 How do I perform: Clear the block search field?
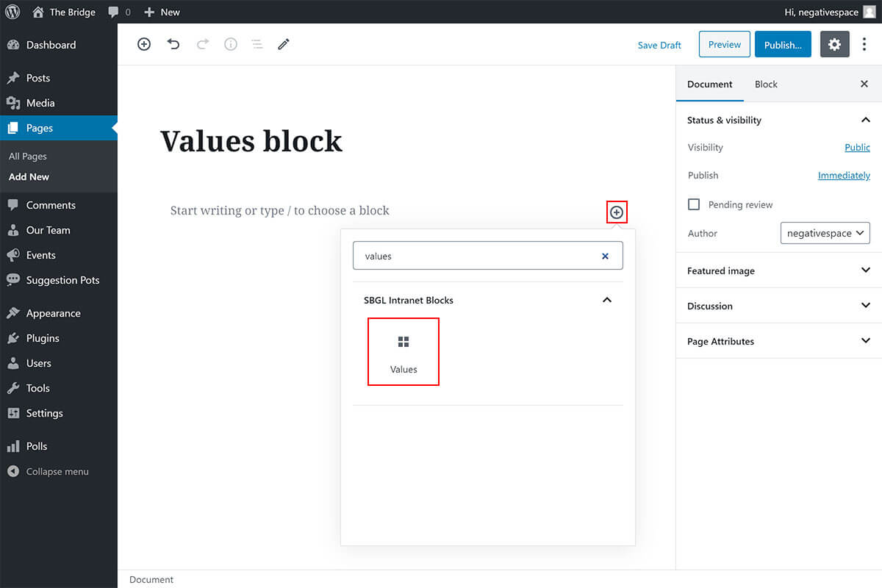pos(605,256)
